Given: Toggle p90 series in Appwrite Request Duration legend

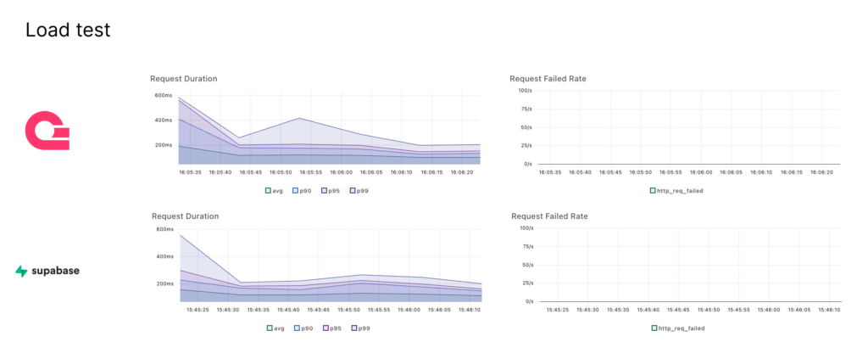Looking at the screenshot, I should tap(300, 191).
